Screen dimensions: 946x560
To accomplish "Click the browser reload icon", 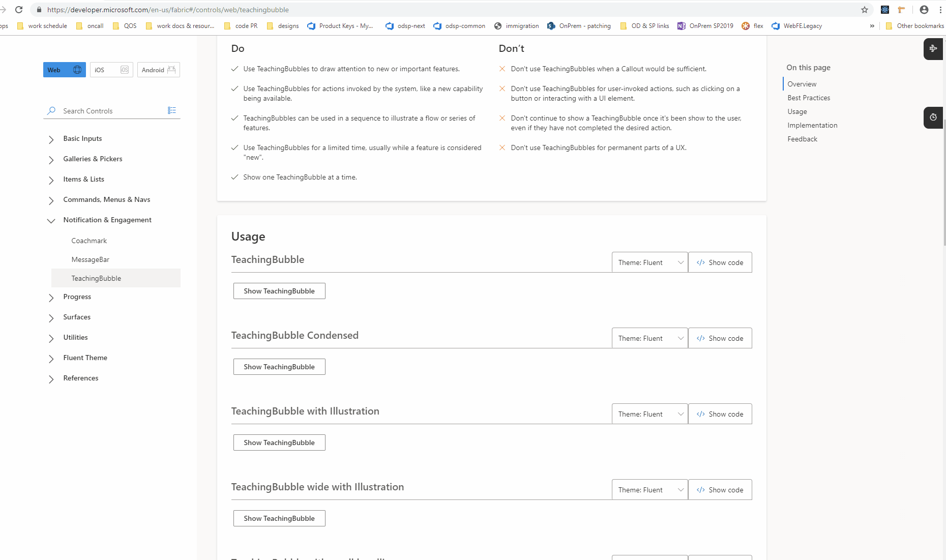I will (x=19, y=10).
